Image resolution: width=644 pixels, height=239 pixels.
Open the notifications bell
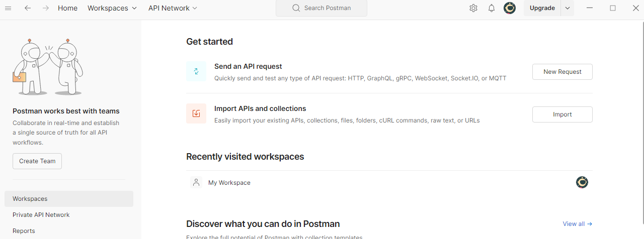492,8
